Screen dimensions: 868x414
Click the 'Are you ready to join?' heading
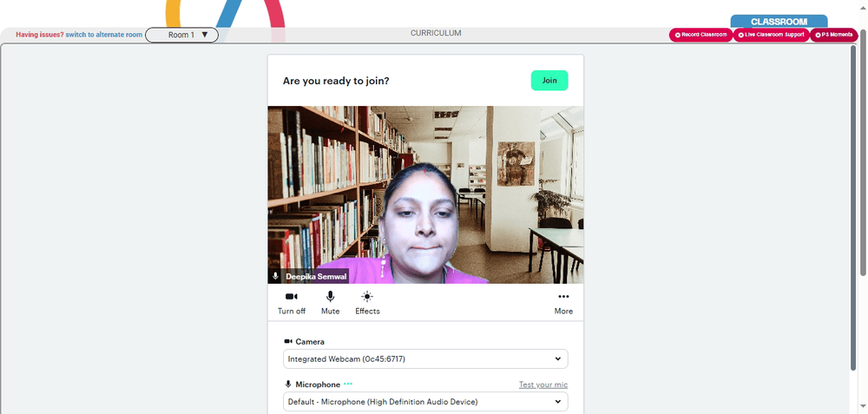tap(336, 81)
